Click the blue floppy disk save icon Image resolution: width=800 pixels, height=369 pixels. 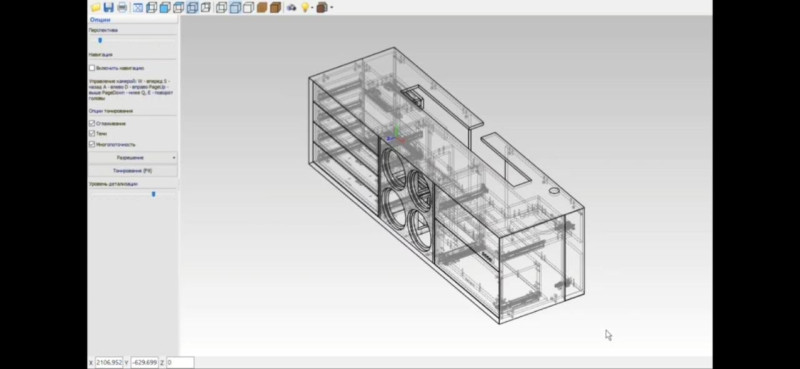point(108,8)
